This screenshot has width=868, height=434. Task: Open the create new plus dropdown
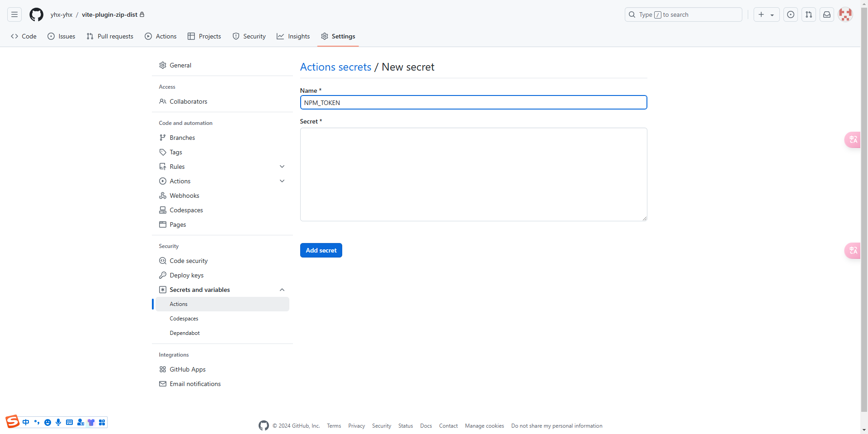(766, 14)
